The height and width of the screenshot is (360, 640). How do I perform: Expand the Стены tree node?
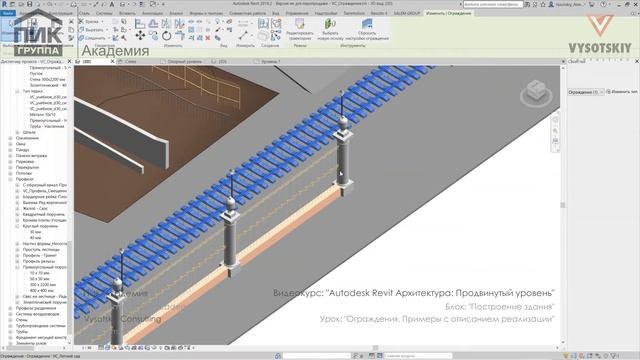tap(10, 320)
